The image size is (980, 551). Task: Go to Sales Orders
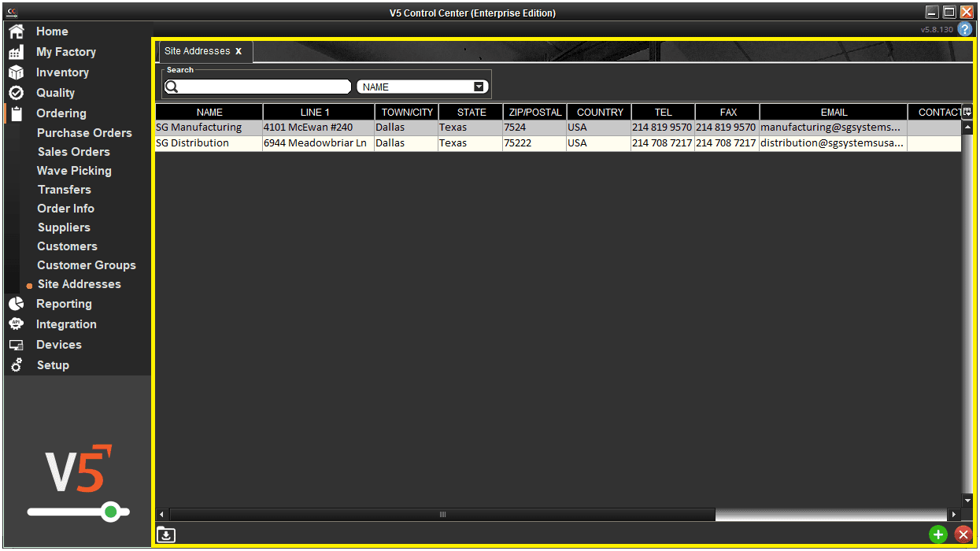pos(74,152)
